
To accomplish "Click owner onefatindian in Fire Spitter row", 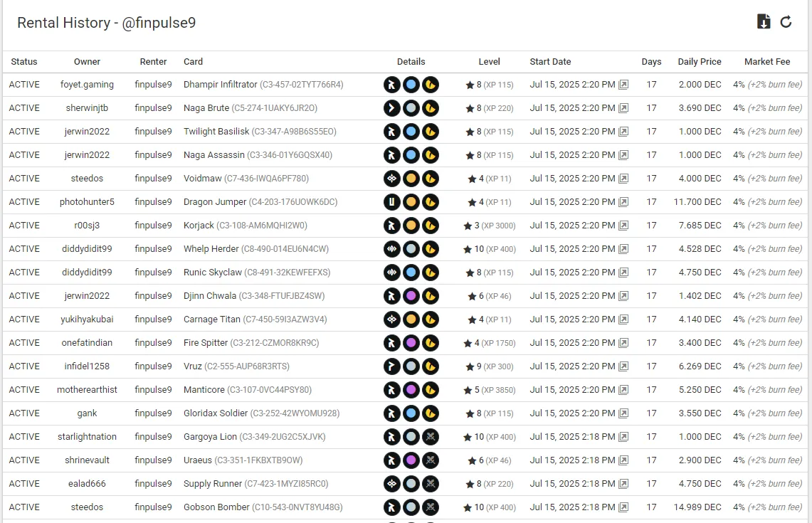I will point(87,343).
